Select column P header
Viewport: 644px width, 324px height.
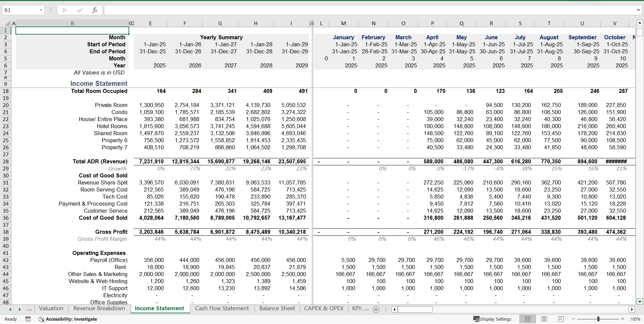click(x=432, y=23)
